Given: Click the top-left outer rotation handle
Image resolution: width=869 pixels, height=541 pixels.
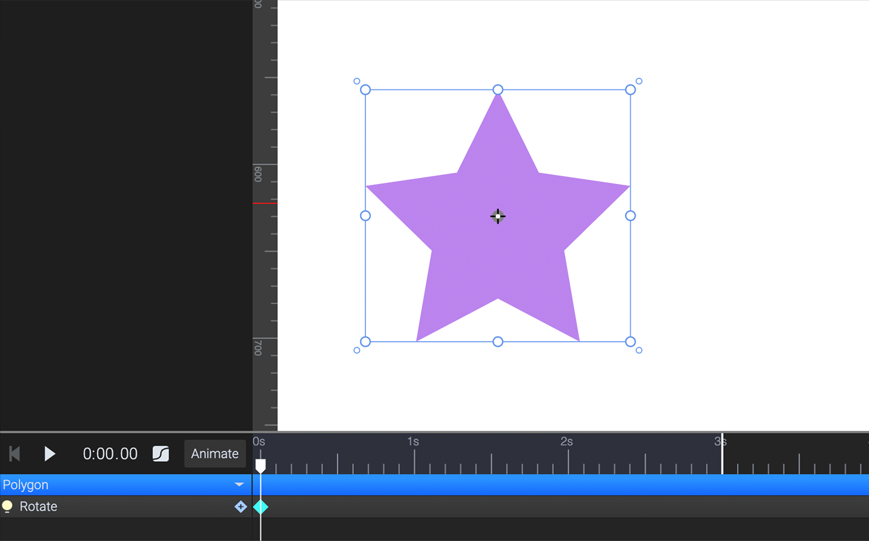Looking at the screenshot, I should (x=357, y=81).
